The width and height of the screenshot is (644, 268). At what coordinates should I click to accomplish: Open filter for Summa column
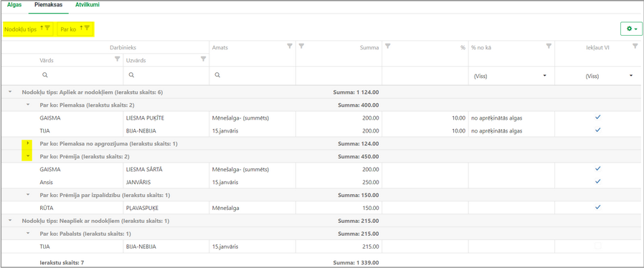302,47
